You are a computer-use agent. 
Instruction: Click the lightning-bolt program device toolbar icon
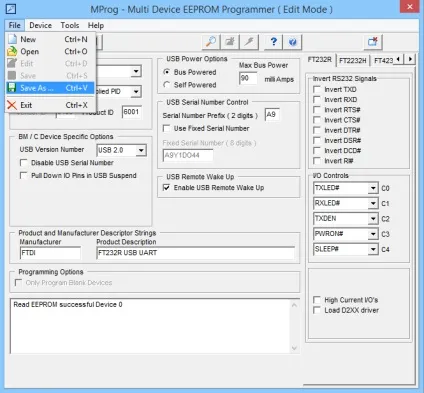249,42
